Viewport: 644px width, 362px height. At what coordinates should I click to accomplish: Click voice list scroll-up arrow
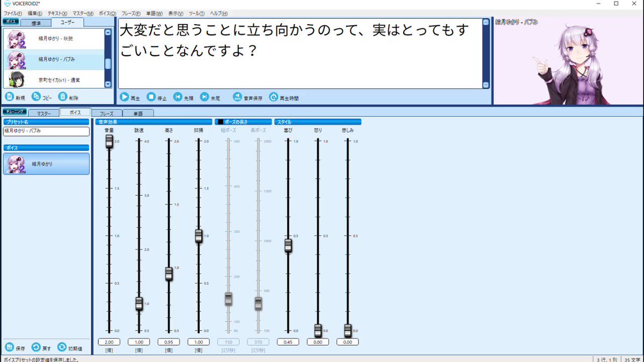(108, 32)
